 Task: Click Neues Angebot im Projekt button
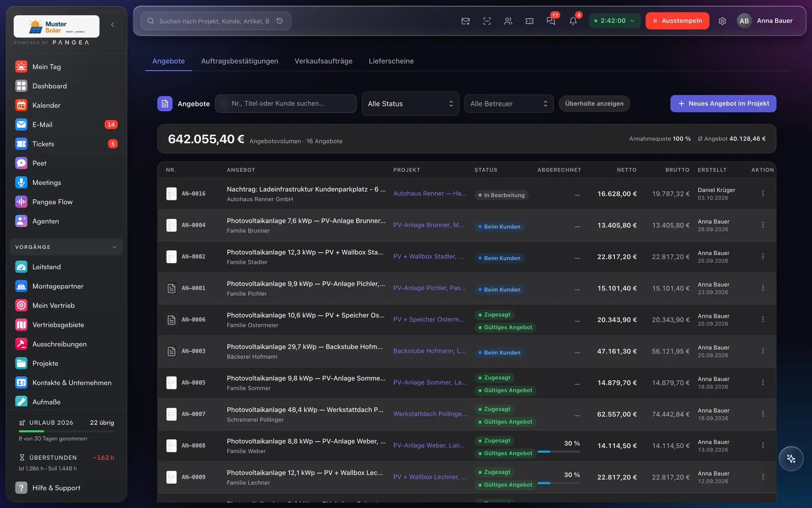(723, 104)
